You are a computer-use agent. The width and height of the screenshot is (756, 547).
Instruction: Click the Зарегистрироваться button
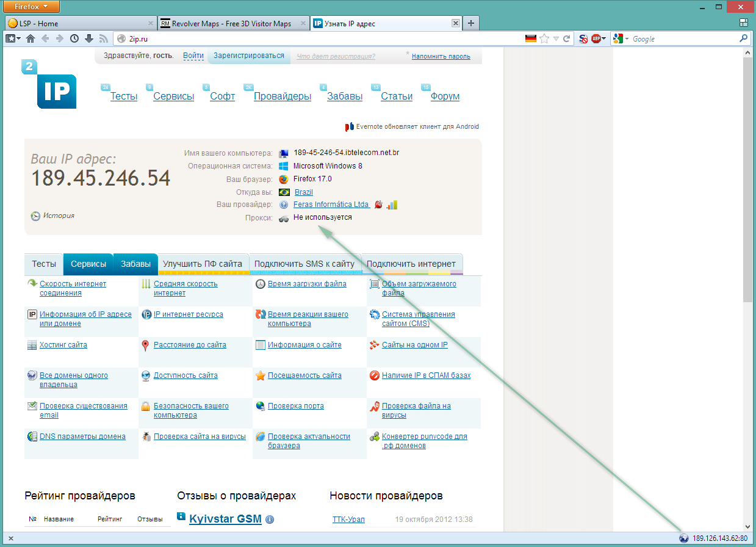[x=249, y=56]
